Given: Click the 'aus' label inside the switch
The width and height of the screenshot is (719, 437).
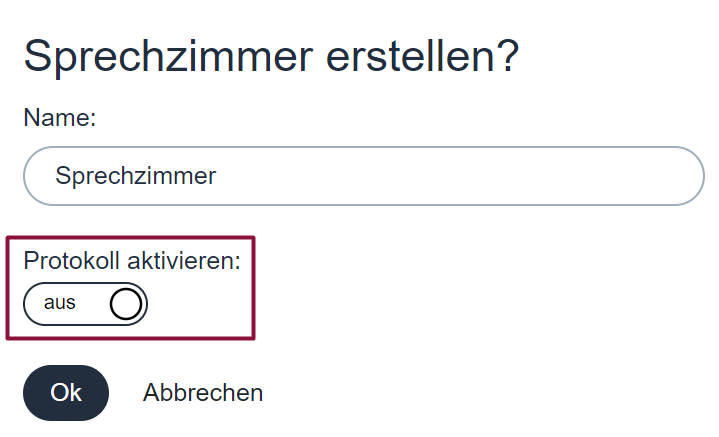Looking at the screenshot, I should pos(60,303).
